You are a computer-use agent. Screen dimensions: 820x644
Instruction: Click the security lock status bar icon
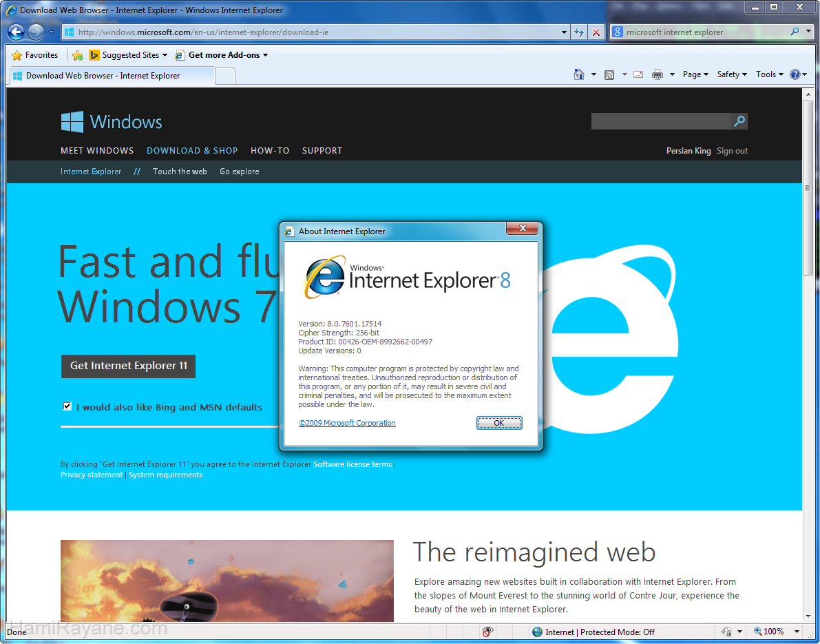[726, 632]
